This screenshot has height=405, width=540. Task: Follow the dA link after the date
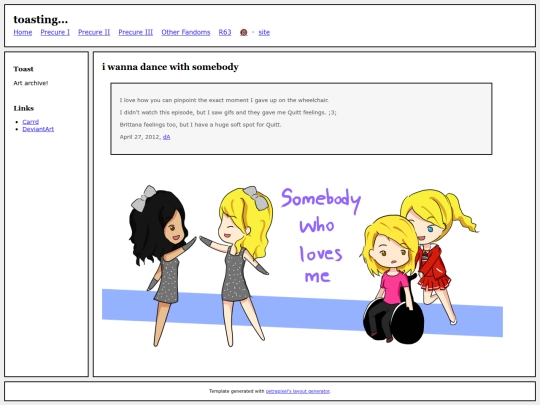pos(166,137)
